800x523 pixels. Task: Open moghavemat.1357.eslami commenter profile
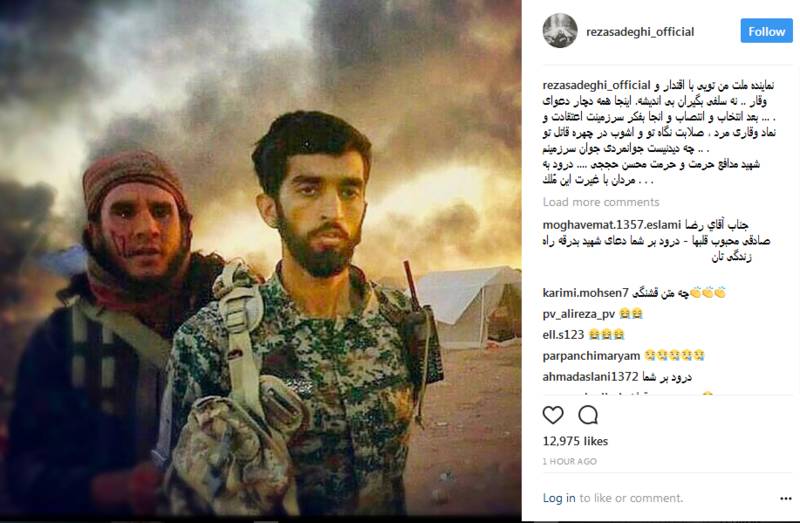[612, 225]
